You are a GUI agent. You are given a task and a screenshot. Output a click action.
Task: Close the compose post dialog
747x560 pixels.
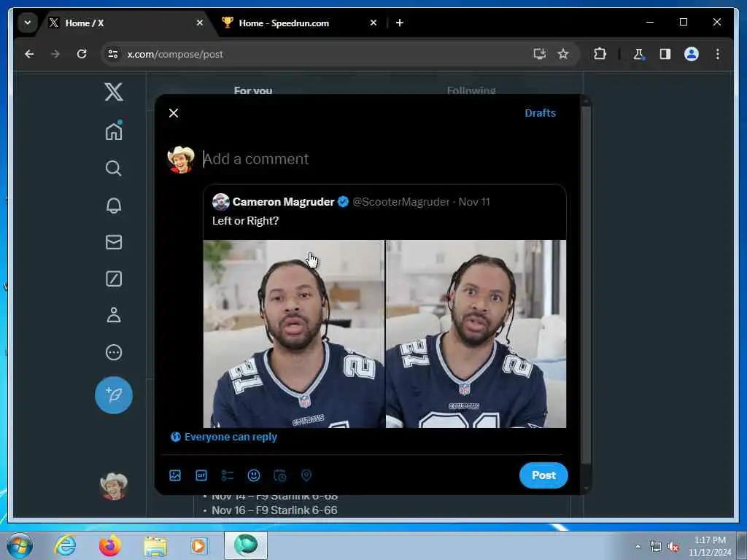[x=174, y=113]
